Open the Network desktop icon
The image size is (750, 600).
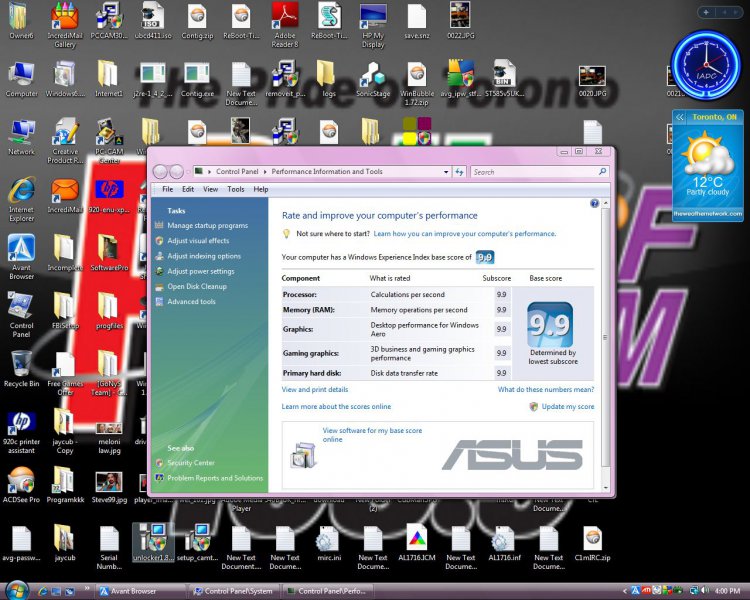[x=21, y=137]
